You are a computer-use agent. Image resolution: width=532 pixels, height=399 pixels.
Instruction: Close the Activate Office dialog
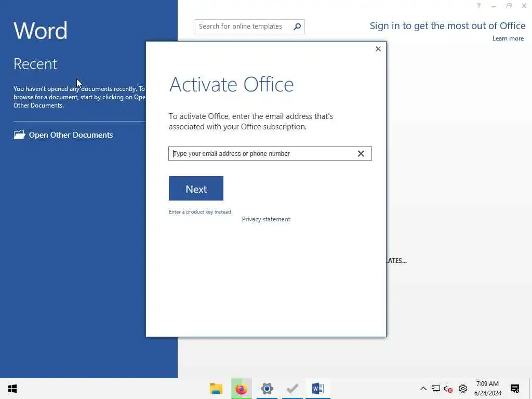[x=378, y=49]
